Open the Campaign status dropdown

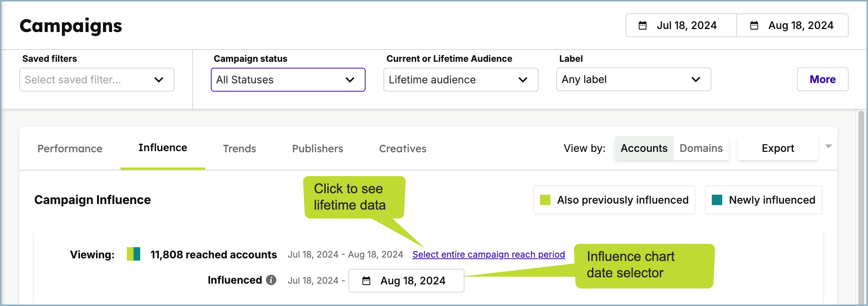point(288,80)
